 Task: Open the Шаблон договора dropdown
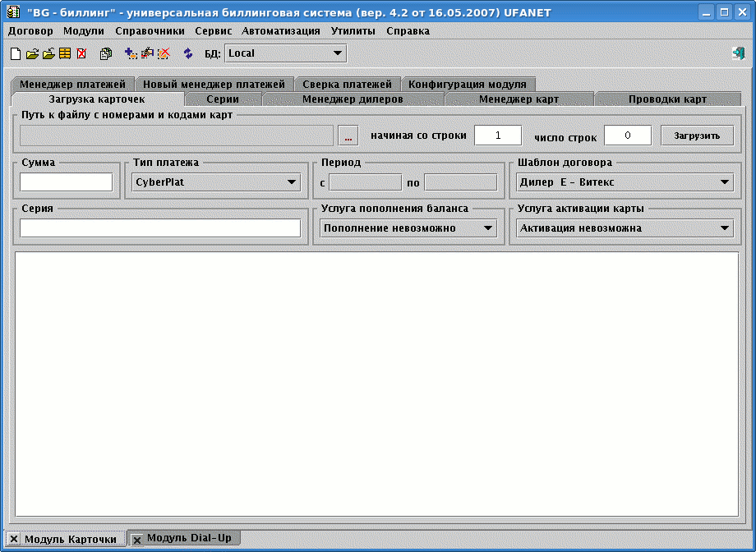coord(725,182)
